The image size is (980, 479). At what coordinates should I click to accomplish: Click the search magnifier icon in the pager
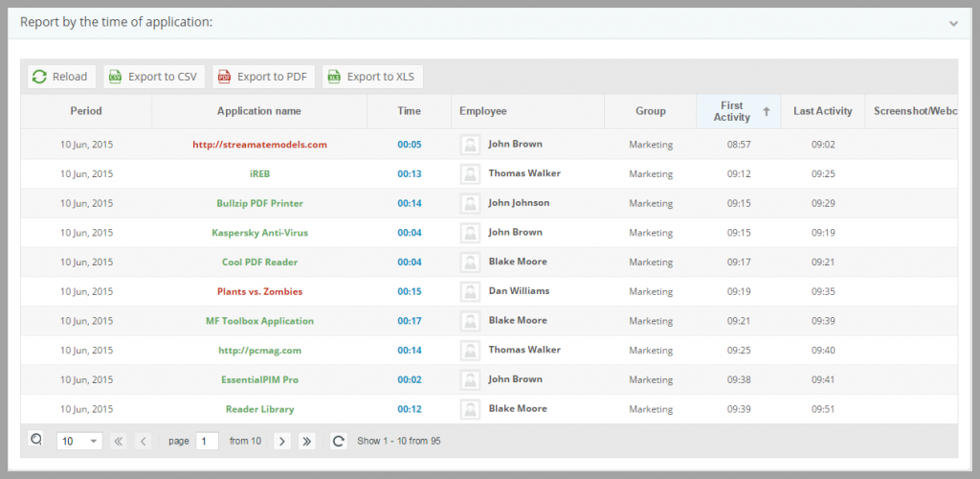coord(36,439)
